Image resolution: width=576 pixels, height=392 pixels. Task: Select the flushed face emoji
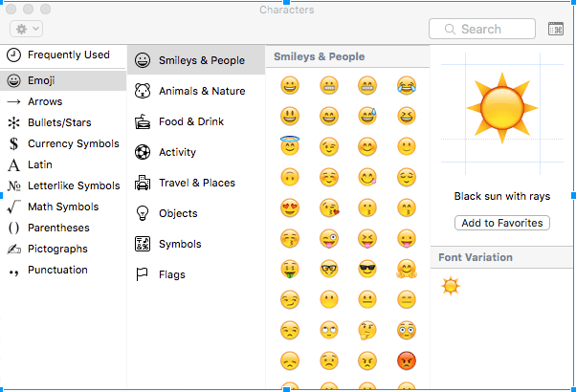click(407, 330)
